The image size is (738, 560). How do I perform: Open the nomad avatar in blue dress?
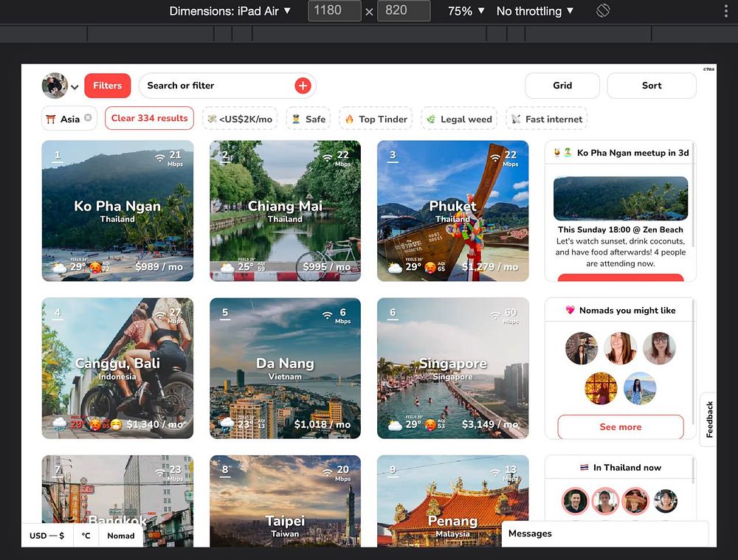(640, 388)
